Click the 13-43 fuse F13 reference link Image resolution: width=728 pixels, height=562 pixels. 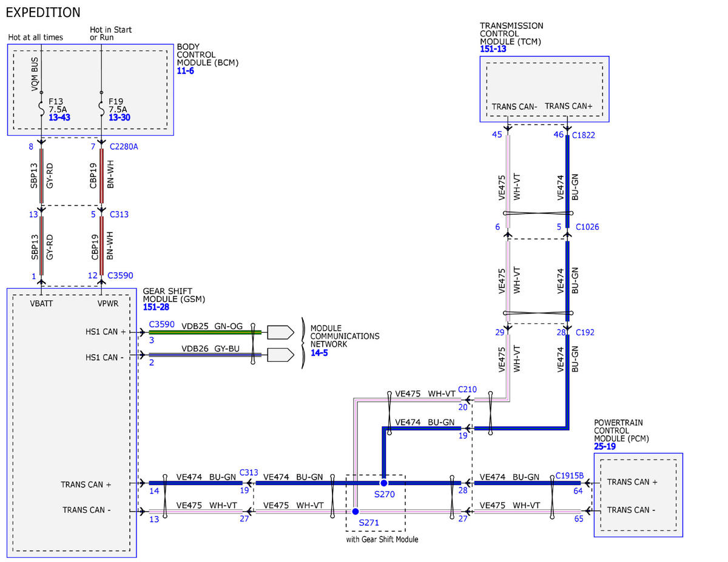tap(59, 117)
